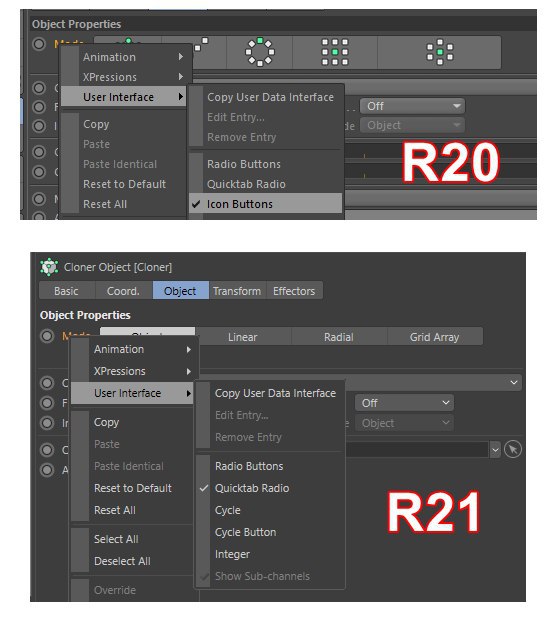Screen dimensions: 558x625
Task: Choose Integer in the R21 submenu
Action: click(270, 554)
